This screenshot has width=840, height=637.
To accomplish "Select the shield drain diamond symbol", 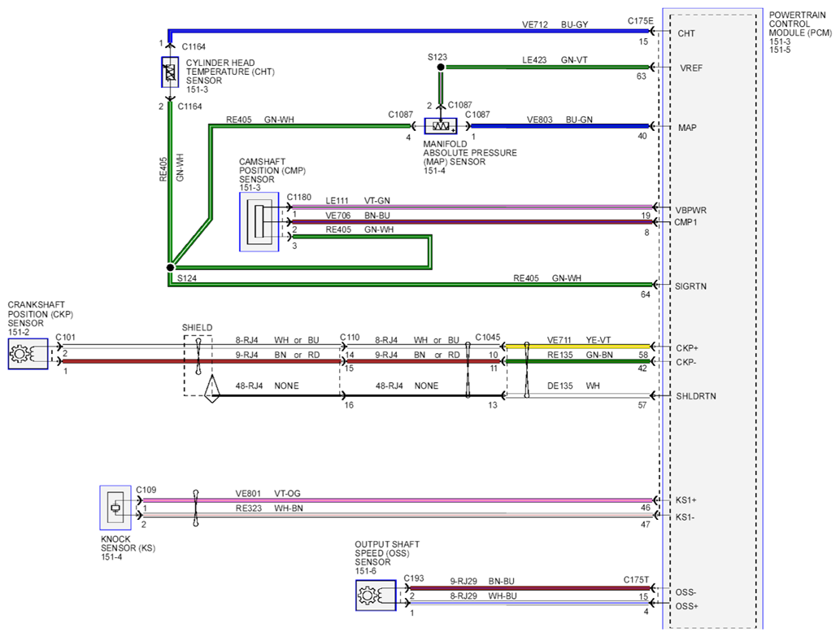I will pos(212,389).
